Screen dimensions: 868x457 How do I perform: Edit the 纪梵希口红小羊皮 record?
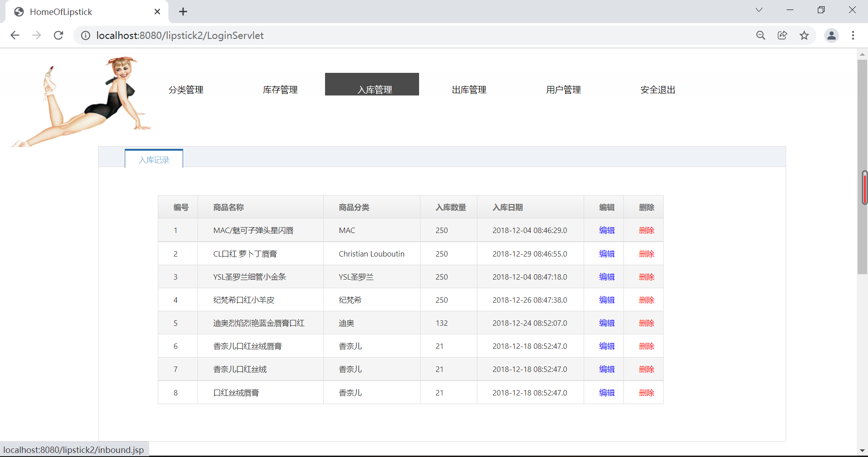pyautogui.click(x=607, y=300)
